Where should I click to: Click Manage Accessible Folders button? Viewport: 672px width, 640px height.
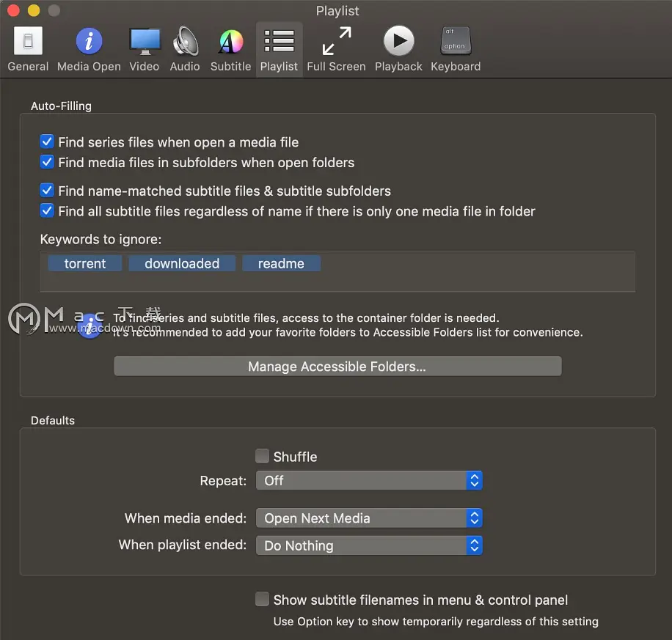tap(337, 367)
